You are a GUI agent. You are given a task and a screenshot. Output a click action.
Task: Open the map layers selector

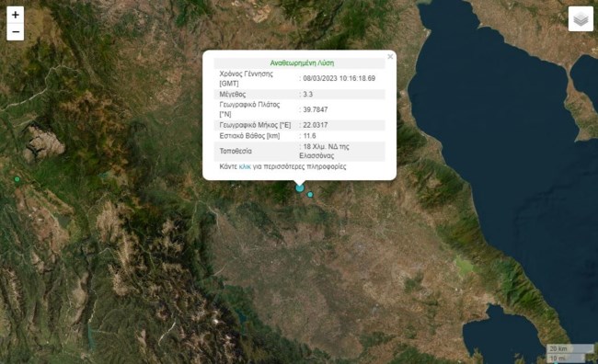(581, 18)
